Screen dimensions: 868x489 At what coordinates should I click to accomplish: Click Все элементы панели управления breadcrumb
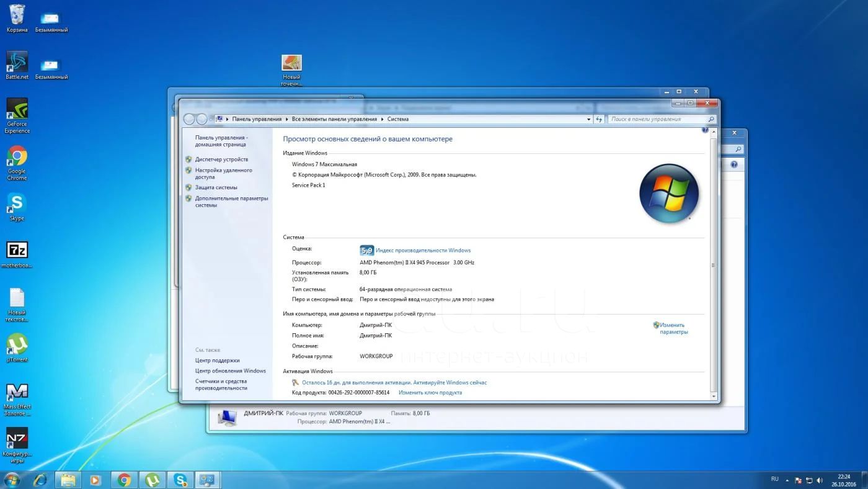point(334,119)
